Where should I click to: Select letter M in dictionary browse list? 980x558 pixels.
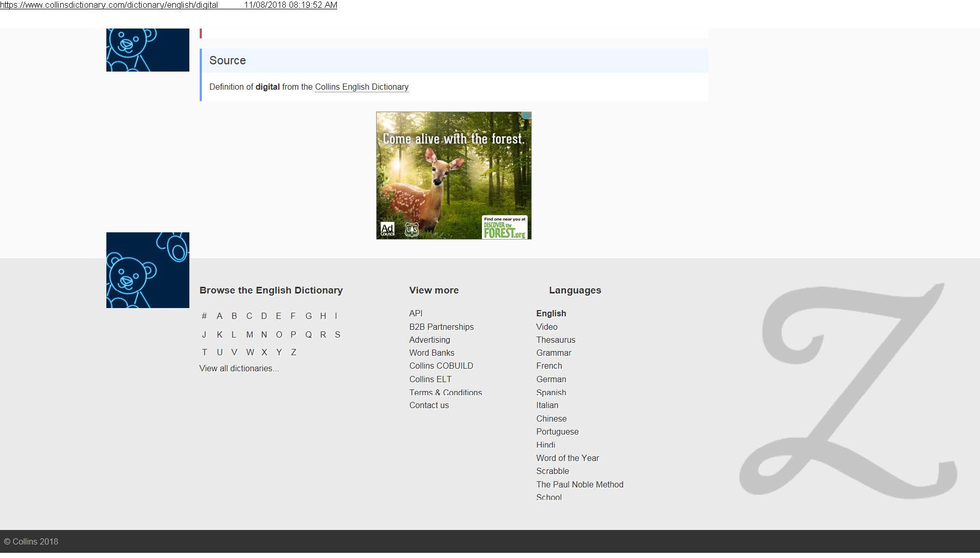tap(250, 334)
